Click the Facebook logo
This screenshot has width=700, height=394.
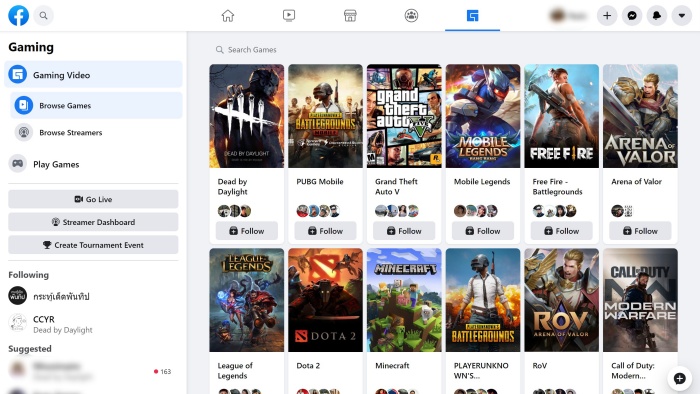pos(18,16)
